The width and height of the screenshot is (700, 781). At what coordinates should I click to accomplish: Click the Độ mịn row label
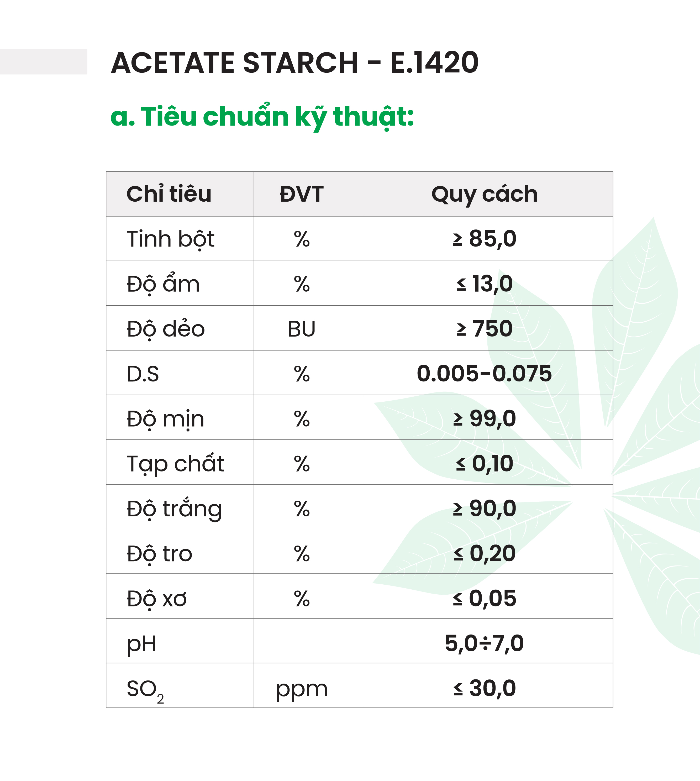click(165, 418)
